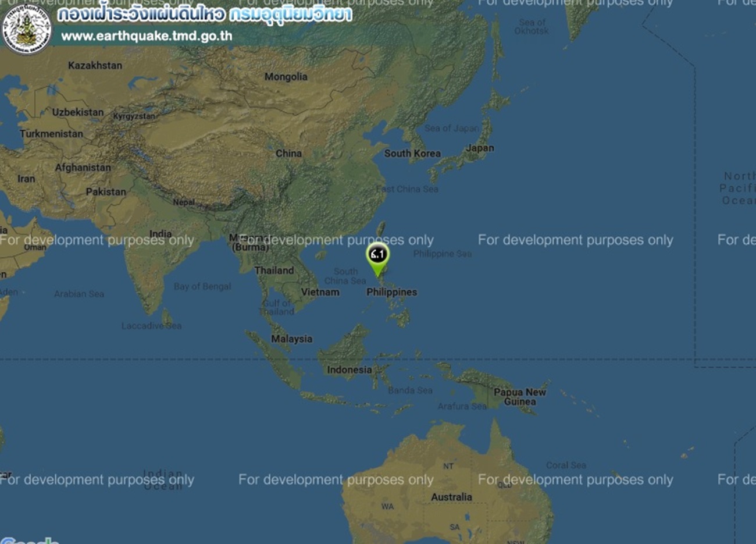Select the Thailand label on map
The width and height of the screenshot is (756, 544).
coord(274,271)
